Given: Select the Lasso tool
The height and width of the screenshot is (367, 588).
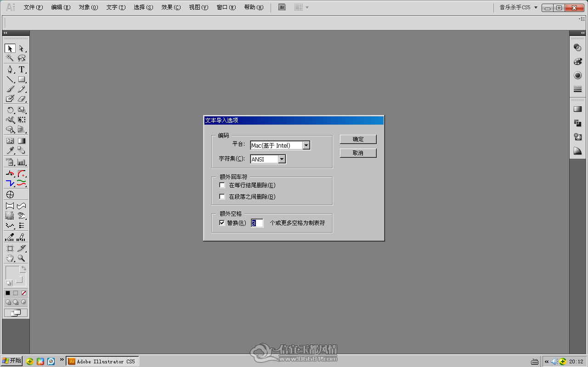Looking at the screenshot, I should pos(22,58).
